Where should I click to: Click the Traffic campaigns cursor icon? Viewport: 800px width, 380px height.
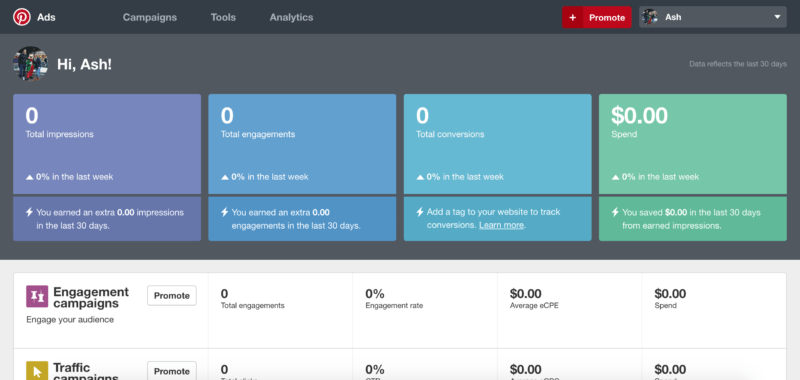[x=37, y=371]
